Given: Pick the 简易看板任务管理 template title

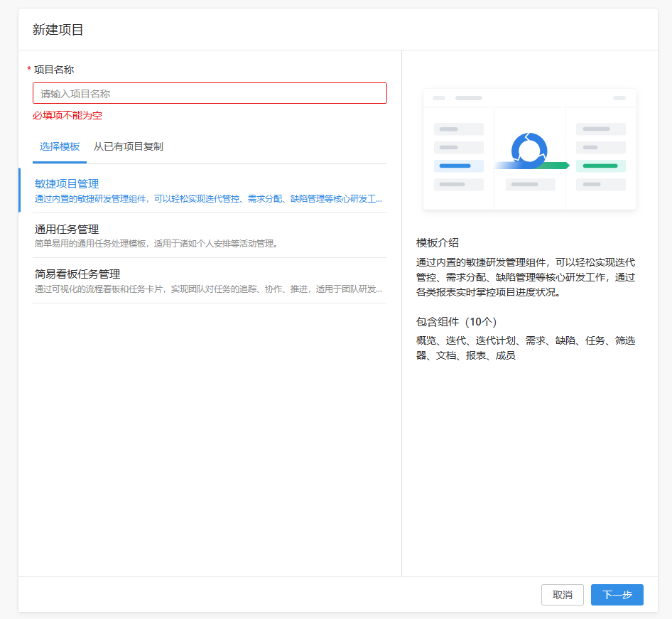Looking at the screenshot, I should (x=77, y=274).
